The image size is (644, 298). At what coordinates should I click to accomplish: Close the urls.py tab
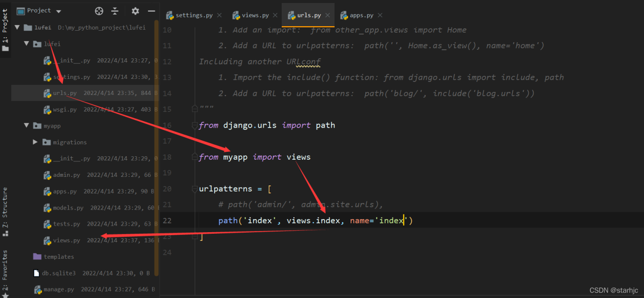point(327,16)
